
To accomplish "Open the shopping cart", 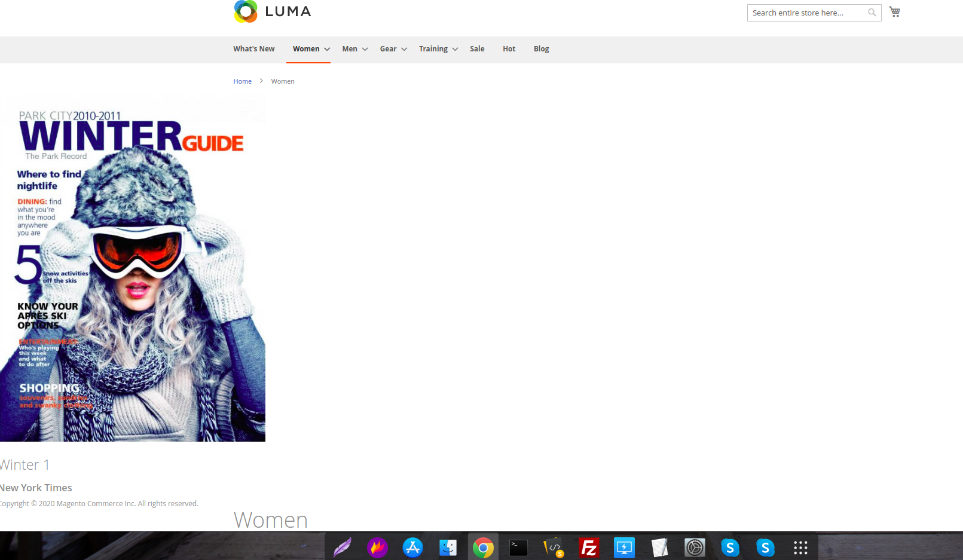I will pyautogui.click(x=894, y=12).
